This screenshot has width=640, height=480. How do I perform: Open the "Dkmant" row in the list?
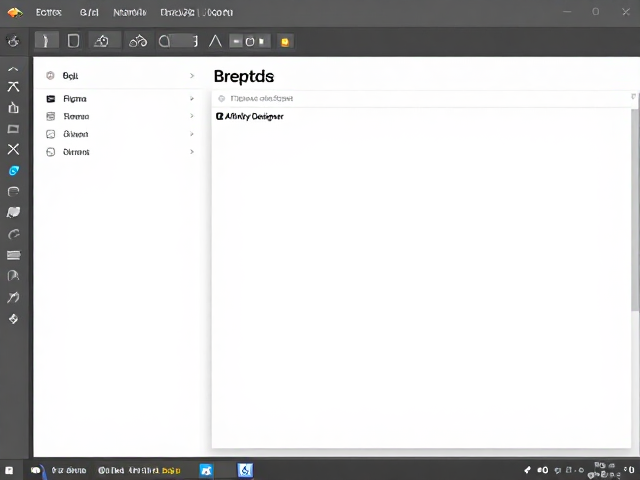coord(118,152)
